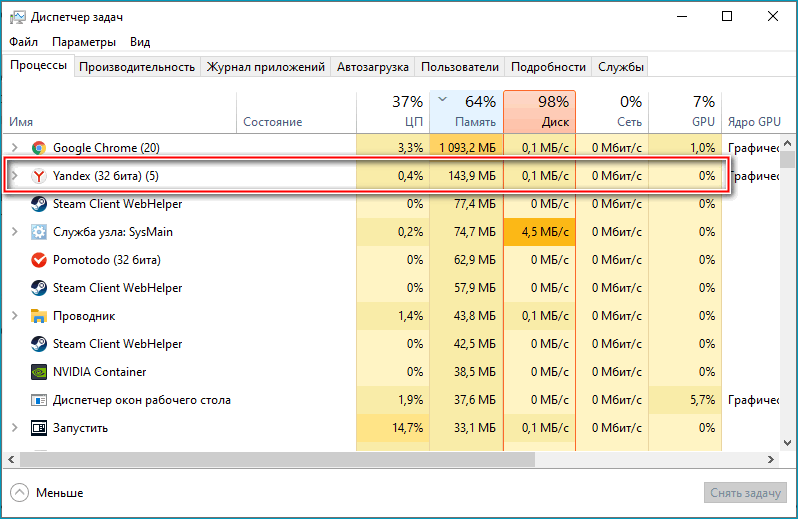Viewport: 798px width, 519px height.
Task: Collapse view with the Меньше button
Action: coord(47,493)
